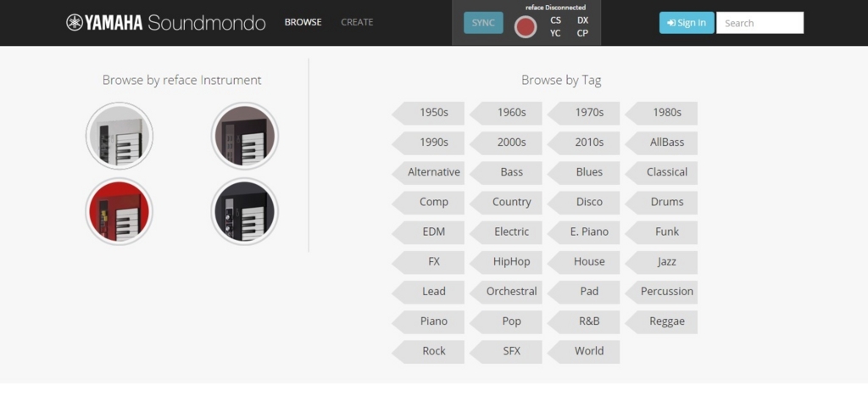The width and height of the screenshot is (868, 402).
Task: Click the R&B tag
Action: 583,322
